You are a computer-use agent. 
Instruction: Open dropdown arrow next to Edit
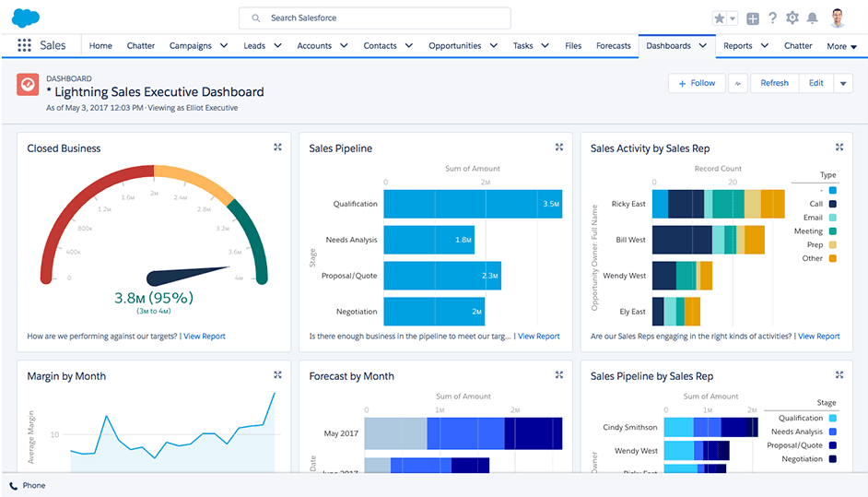click(843, 83)
